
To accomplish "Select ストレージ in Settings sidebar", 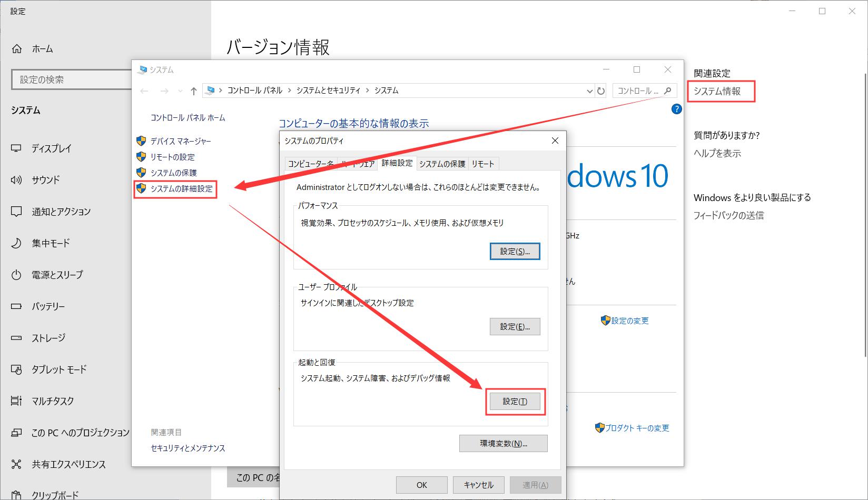I will pos(48,338).
